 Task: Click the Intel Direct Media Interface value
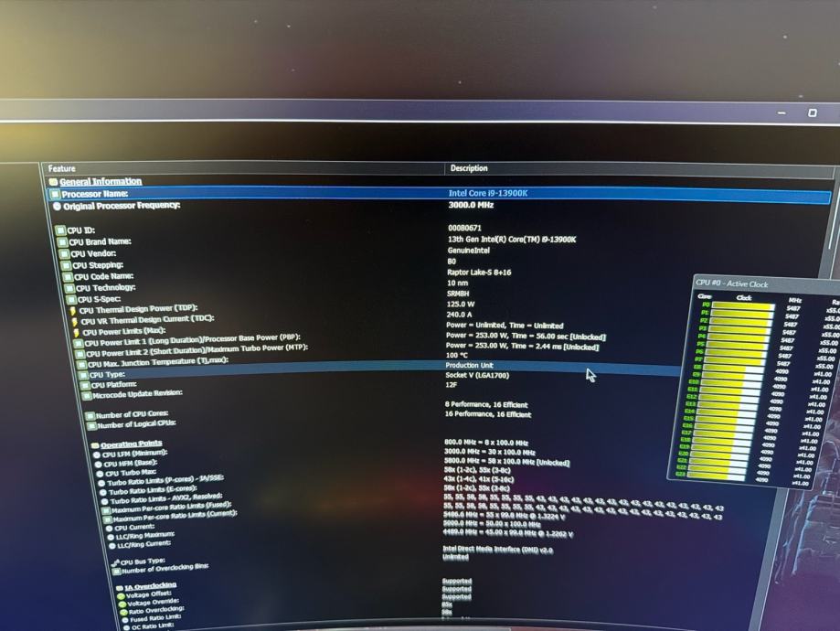(x=497, y=550)
